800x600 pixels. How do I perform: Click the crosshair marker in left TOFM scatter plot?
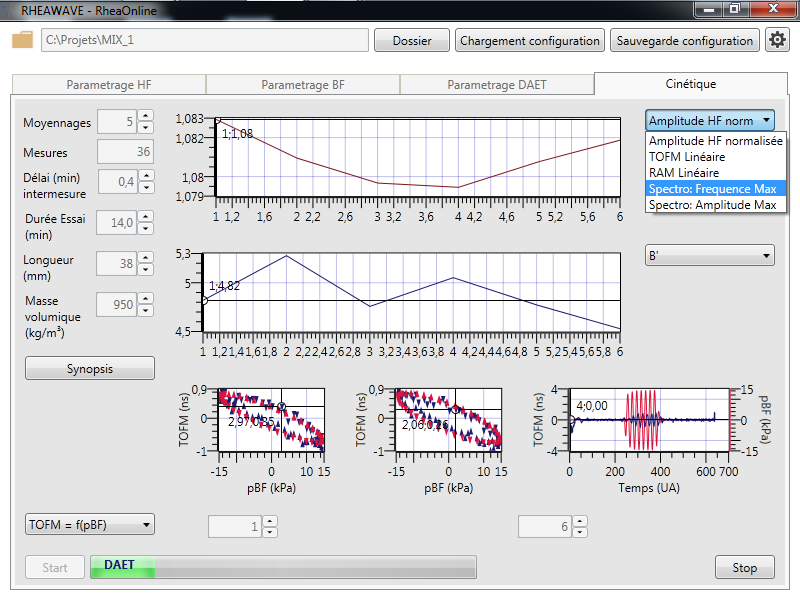coord(281,407)
